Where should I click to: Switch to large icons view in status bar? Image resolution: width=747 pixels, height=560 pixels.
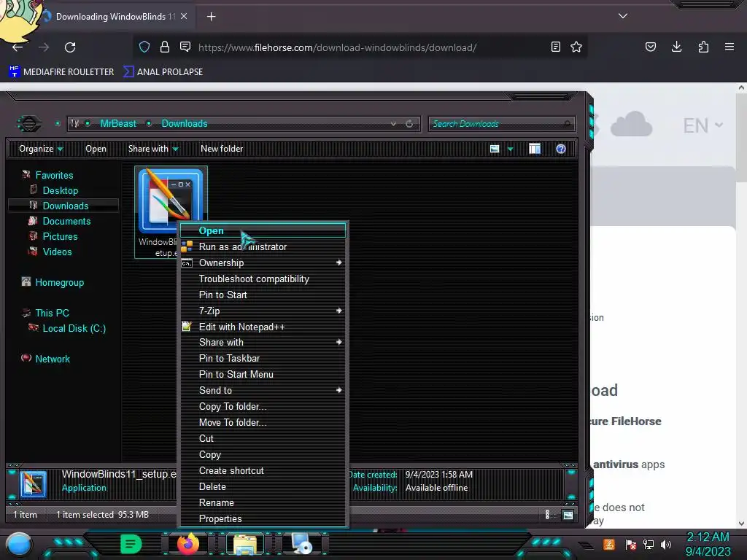(568, 515)
